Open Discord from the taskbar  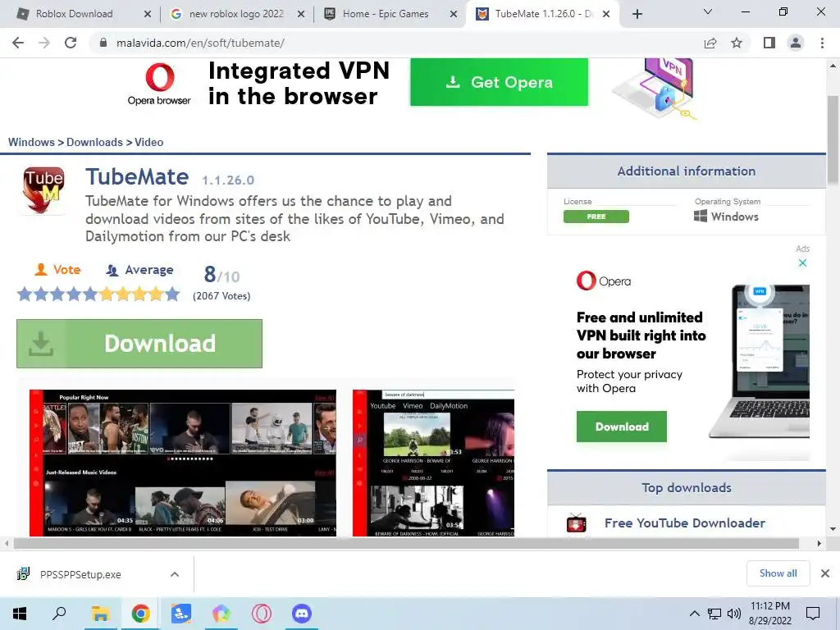coord(302,614)
